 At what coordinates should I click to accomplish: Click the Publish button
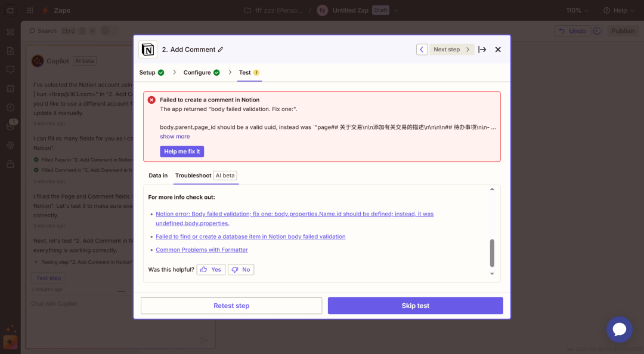click(623, 31)
